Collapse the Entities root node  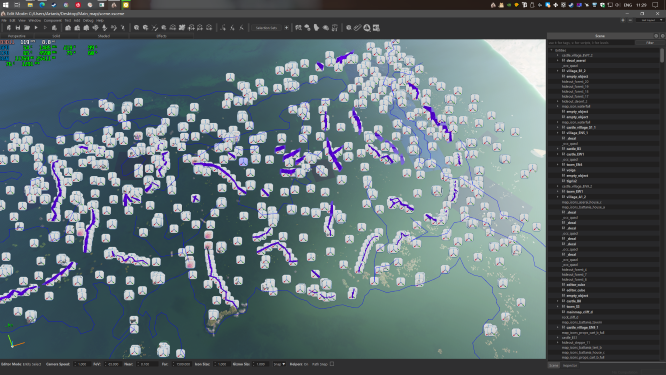click(552, 50)
